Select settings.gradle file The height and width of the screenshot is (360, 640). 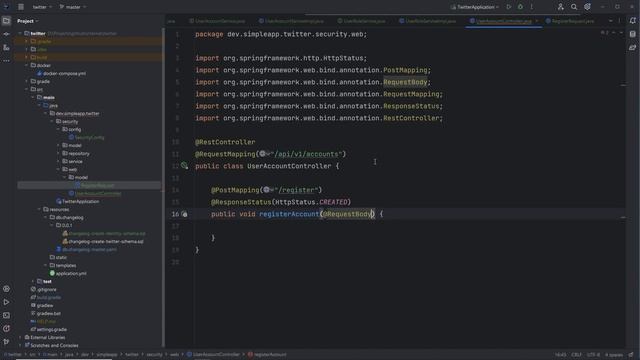49,329
